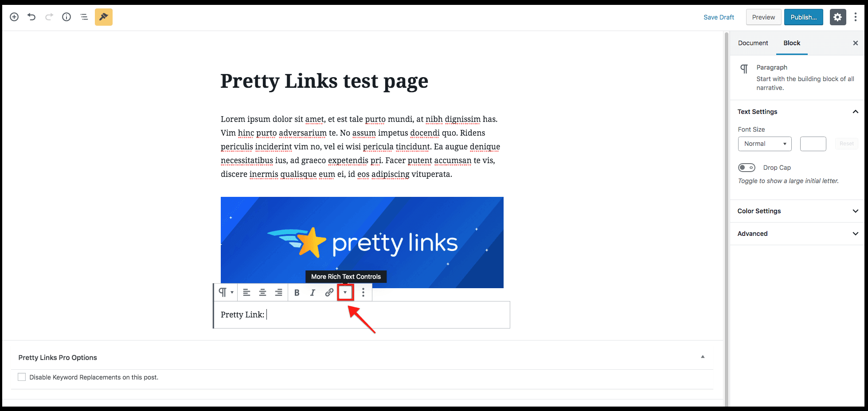The height and width of the screenshot is (411, 868).
Task: Expand the Advanced section
Action: pos(797,234)
